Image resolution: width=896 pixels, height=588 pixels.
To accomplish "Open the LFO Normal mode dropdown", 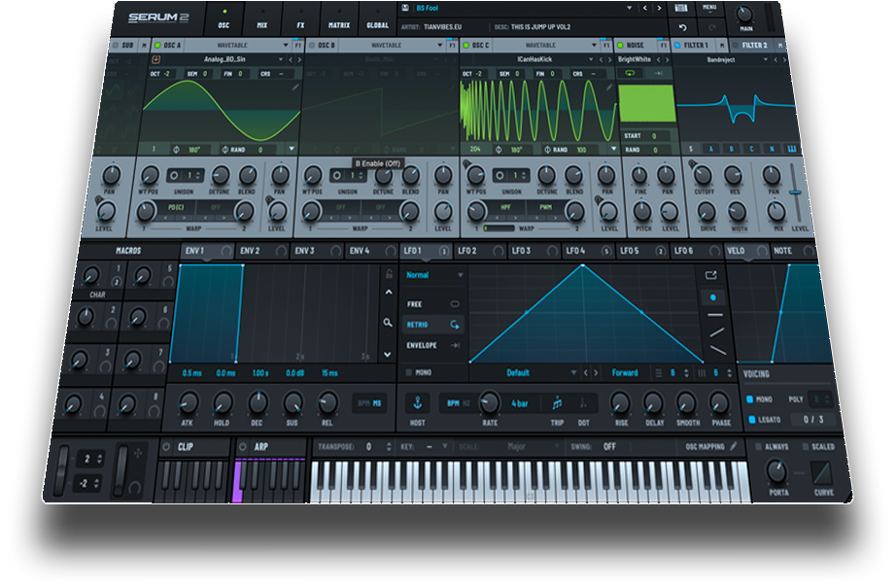I will click(x=434, y=275).
